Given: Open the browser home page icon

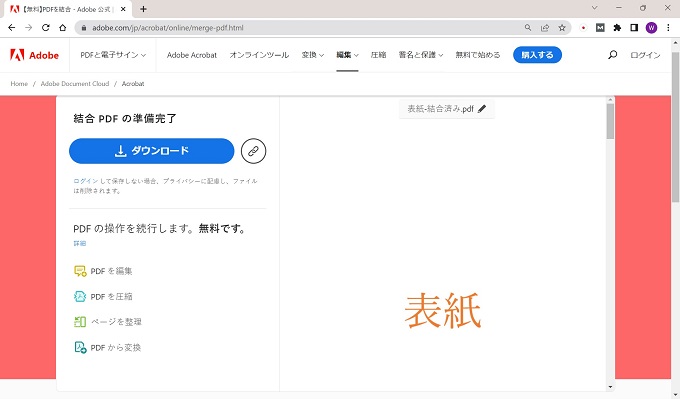Looking at the screenshot, I should pos(62,28).
